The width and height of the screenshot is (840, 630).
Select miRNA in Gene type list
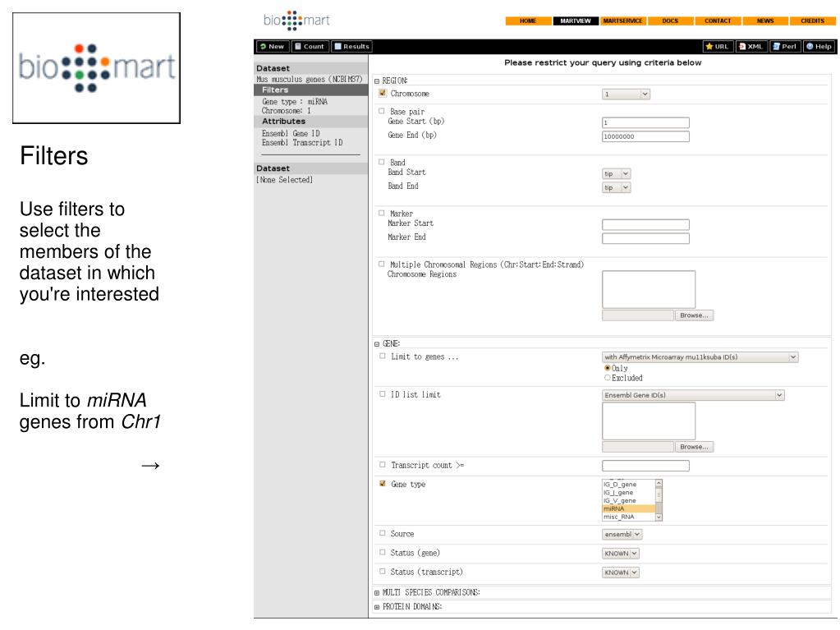click(x=628, y=509)
